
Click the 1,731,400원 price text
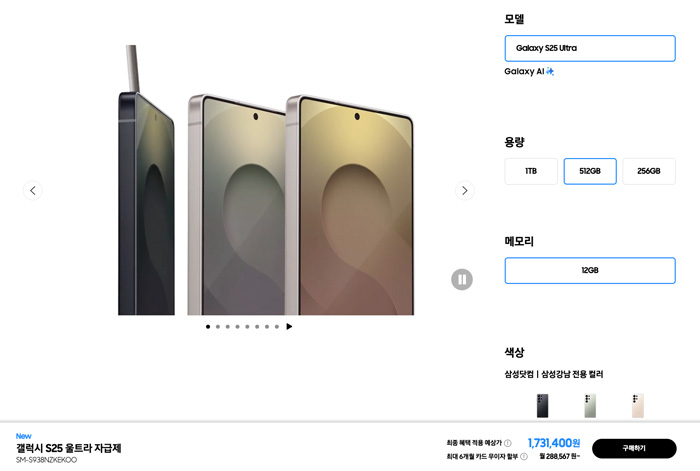(x=554, y=443)
